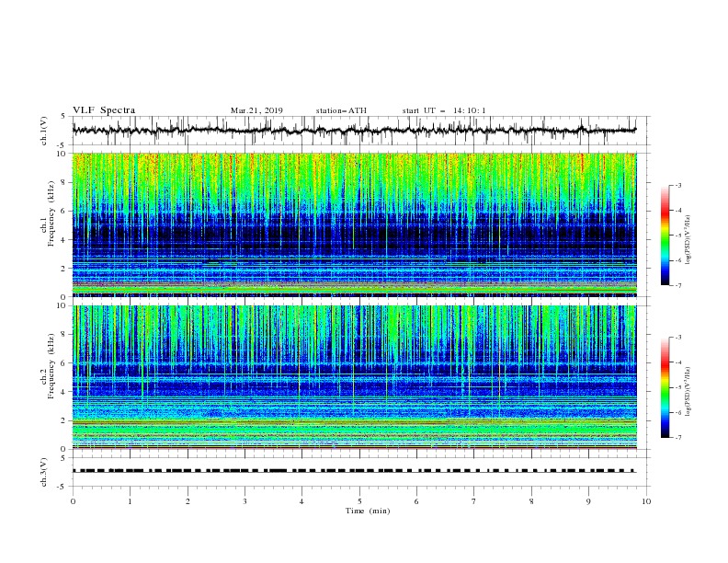The width and height of the screenshot is (728, 563).
Task: Click time axis tick label "2"
Action: click(x=188, y=501)
